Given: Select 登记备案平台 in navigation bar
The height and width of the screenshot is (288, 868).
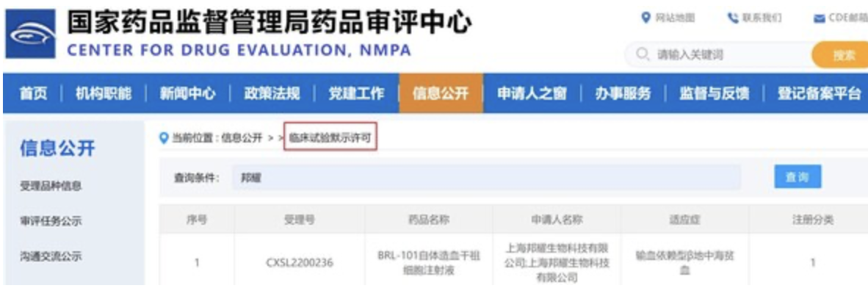Looking at the screenshot, I should [820, 93].
